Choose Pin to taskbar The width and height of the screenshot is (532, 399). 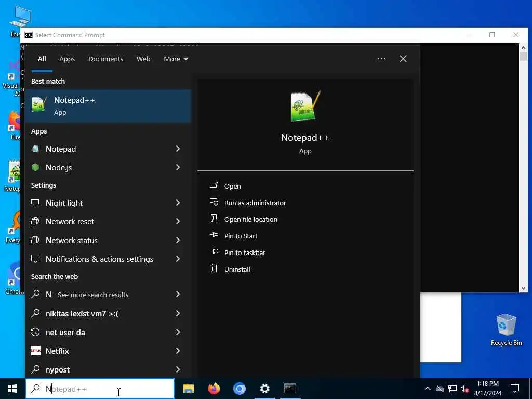pyautogui.click(x=245, y=253)
